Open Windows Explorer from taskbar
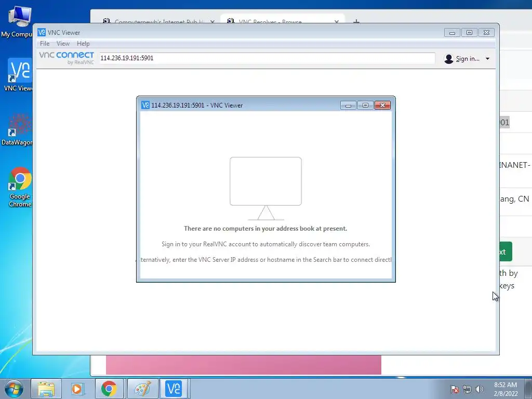The image size is (532, 399). [46, 389]
